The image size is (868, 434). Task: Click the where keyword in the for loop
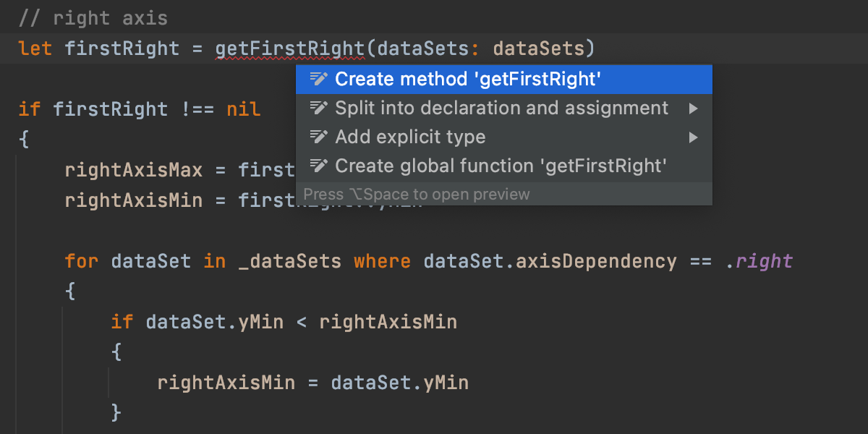pos(383,261)
